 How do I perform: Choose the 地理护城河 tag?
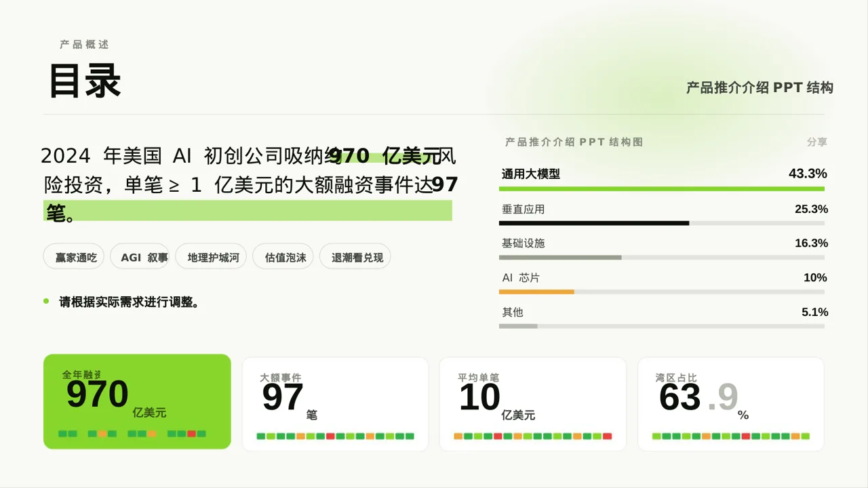(x=211, y=257)
